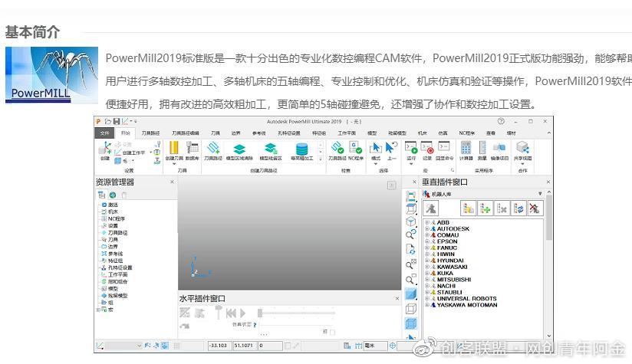Expand the toolpath strategy gallery more arrow
Screen dimensions: 632x364
coord(321,159)
